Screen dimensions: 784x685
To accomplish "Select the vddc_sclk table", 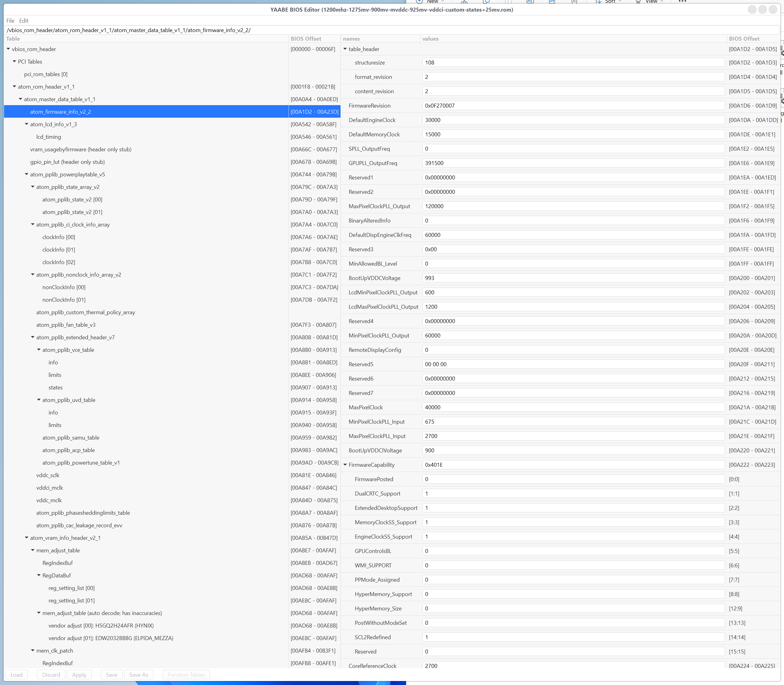I will click(x=48, y=475).
